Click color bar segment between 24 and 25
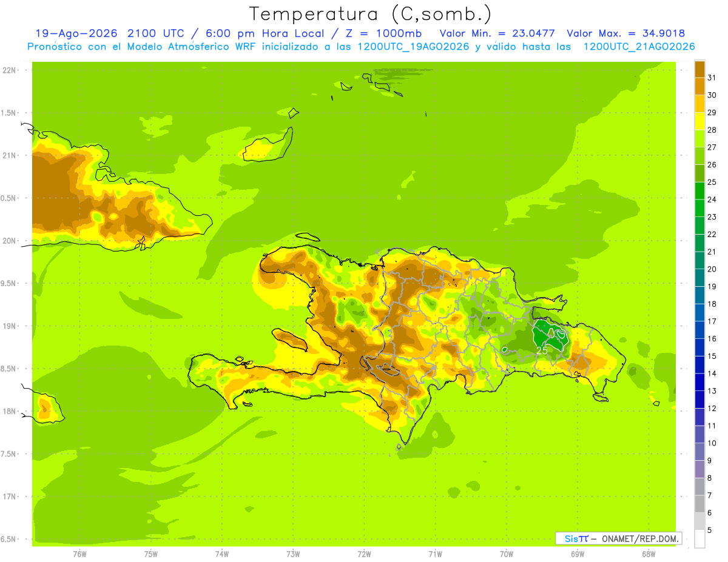The height and width of the screenshot is (562, 728). (699, 190)
